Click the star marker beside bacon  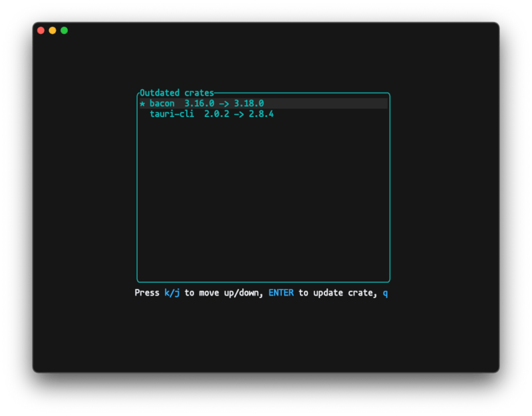pyautogui.click(x=142, y=104)
